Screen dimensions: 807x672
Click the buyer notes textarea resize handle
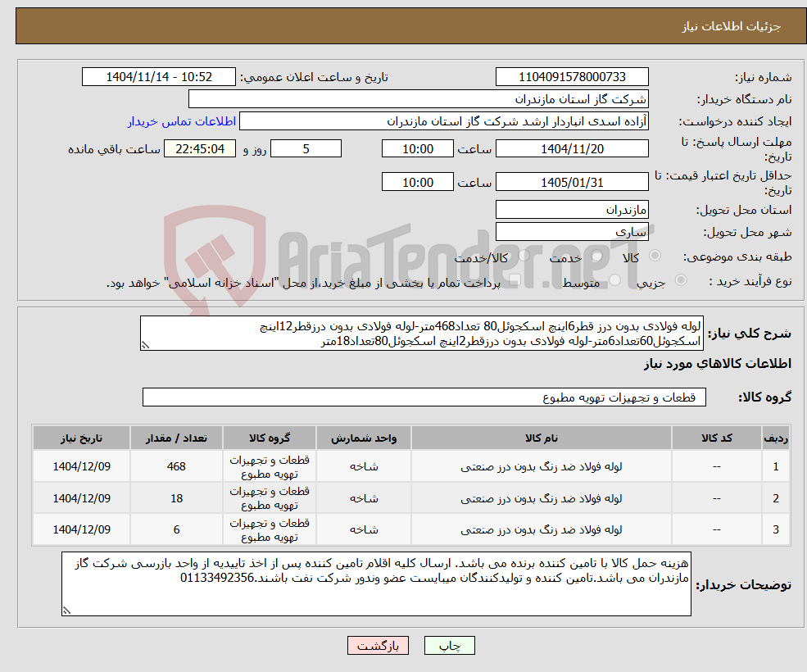pyautogui.click(x=66, y=611)
